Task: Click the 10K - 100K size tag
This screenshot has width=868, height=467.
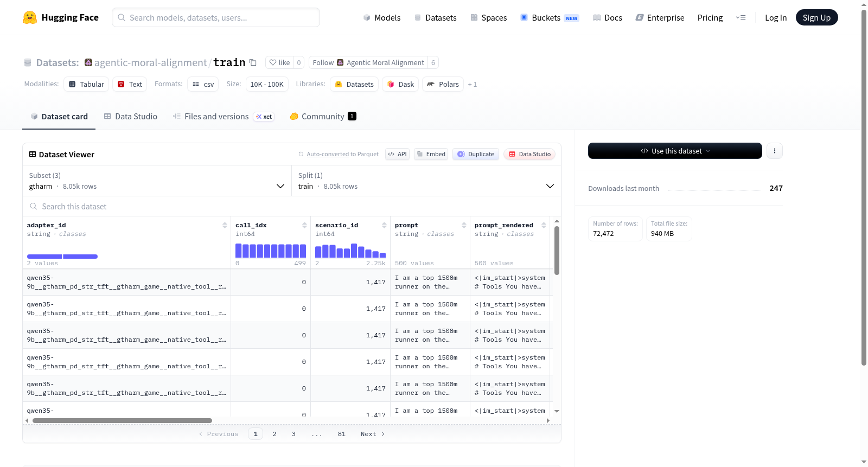Action: point(267,84)
